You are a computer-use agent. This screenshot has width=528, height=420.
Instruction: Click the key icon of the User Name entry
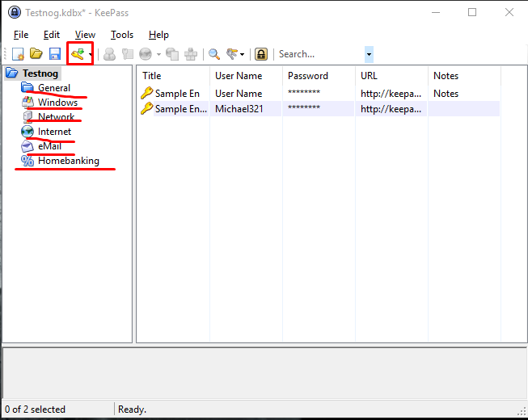click(146, 93)
